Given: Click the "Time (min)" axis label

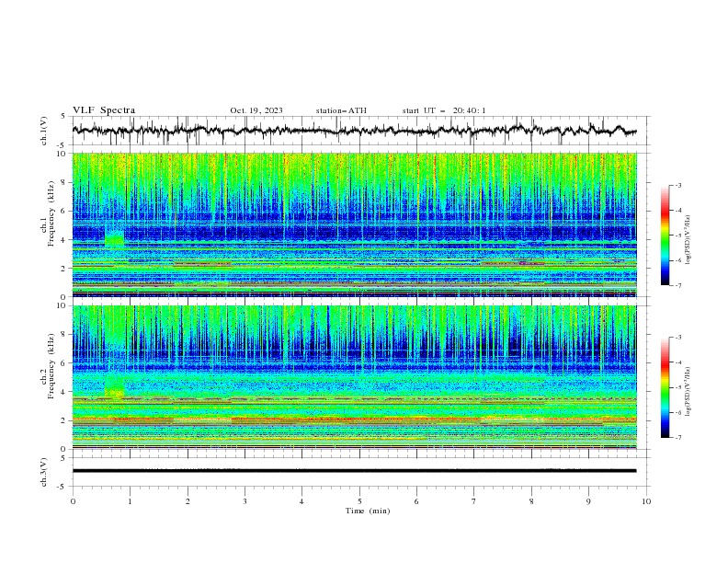Looking at the screenshot, I should 368,511.
